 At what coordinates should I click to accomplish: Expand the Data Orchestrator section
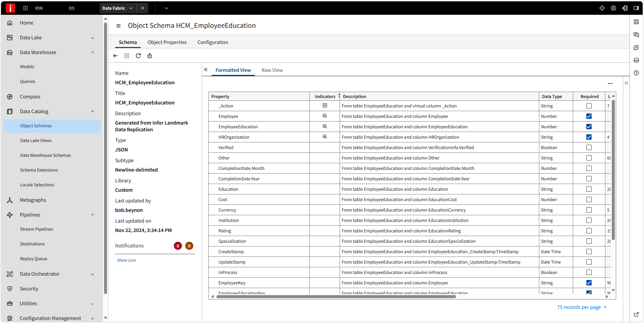[x=92, y=274]
